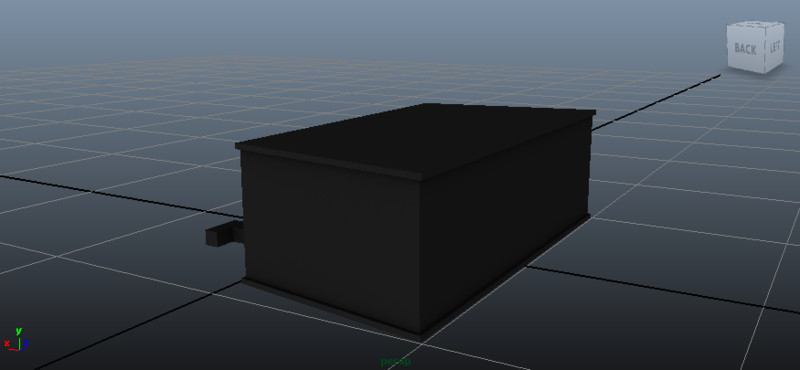Click the green y axis label of the gizmo
The height and width of the screenshot is (370, 800).
[18, 331]
